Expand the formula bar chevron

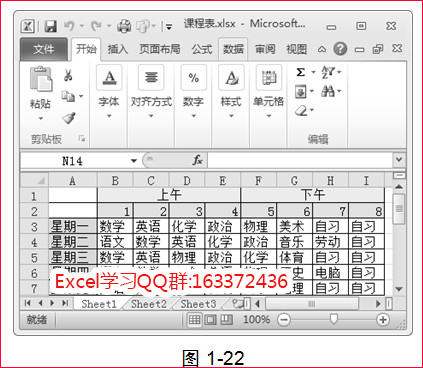(399, 160)
